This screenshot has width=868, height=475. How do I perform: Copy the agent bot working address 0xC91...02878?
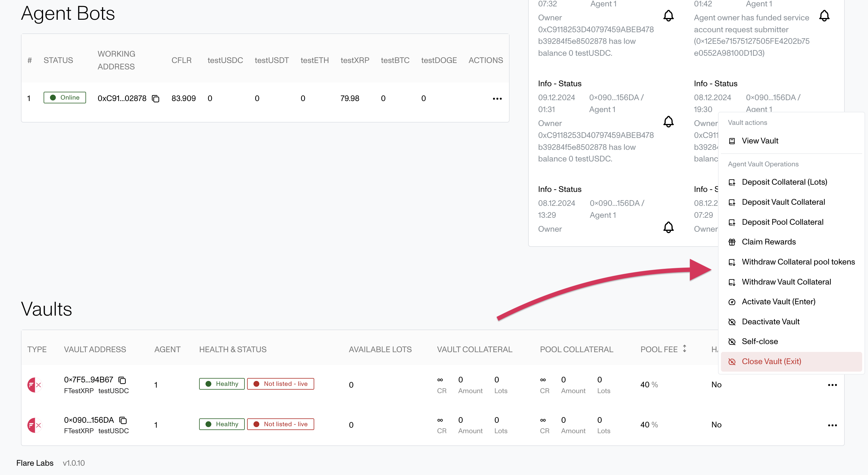[x=155, y=99]
